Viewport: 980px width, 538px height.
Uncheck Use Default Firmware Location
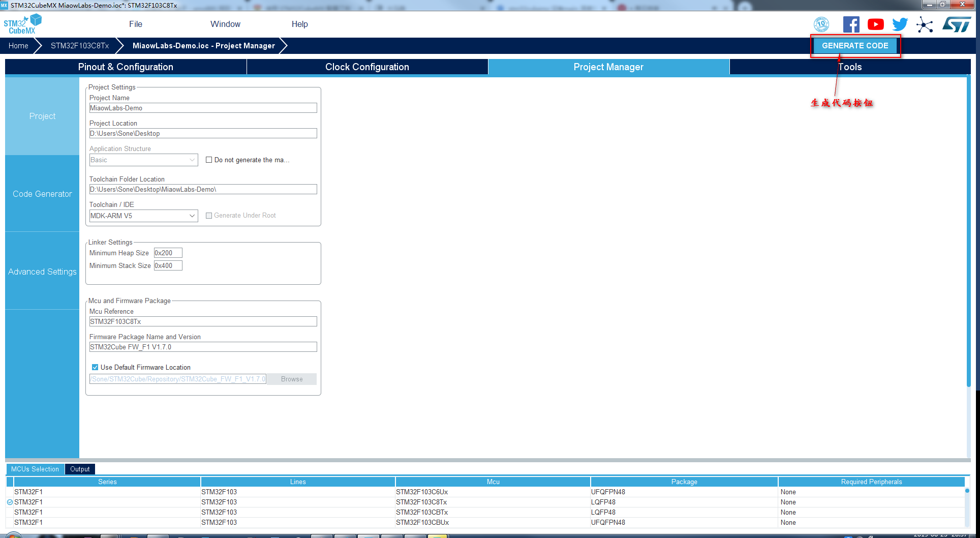click(95, 367)
